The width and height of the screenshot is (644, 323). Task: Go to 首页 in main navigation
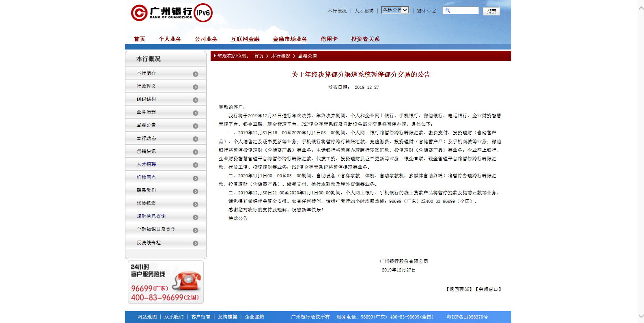pos(140,39)
